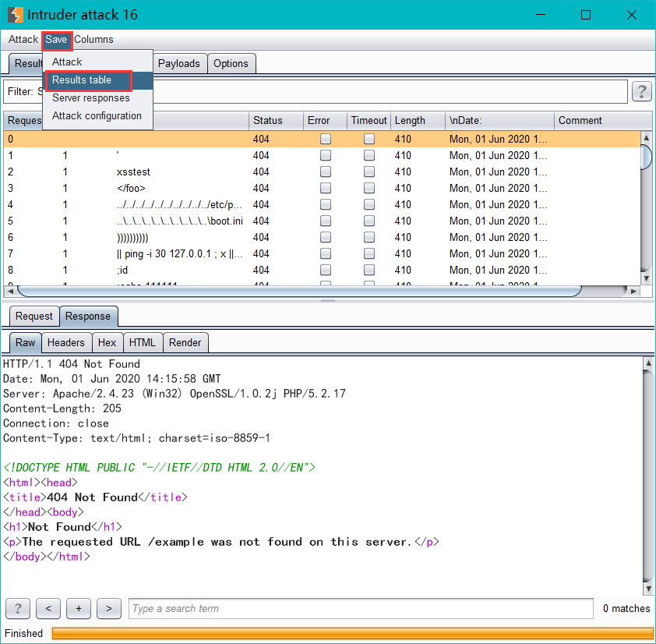Click response pane scroll down arrow
Screen dimensions: 656x644
point(648,589)
